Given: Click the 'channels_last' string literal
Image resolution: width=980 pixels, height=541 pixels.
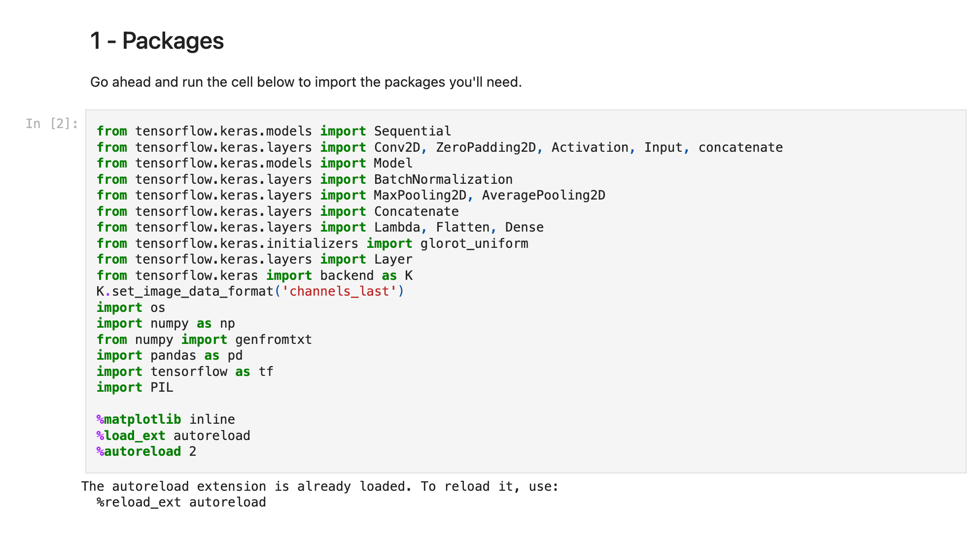Looking at the screenshot, I should (x=339, y=291).
